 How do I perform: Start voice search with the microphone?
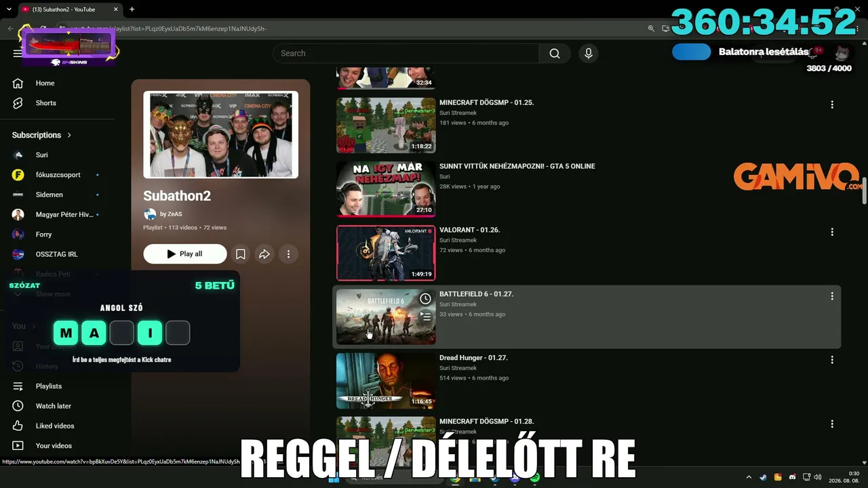588,54
